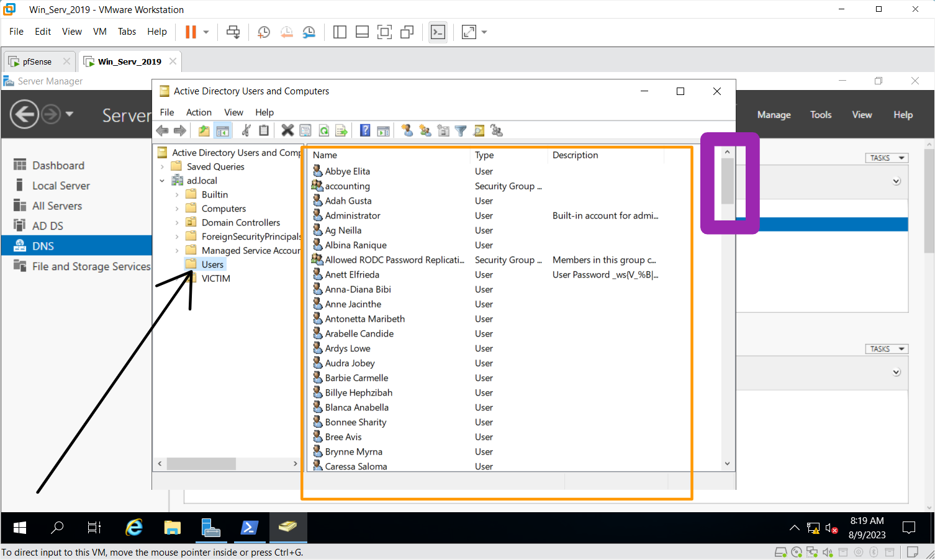Click the Filter funnel icon
The width and height of the screenshot is (935, 560).
click(461, 130)
